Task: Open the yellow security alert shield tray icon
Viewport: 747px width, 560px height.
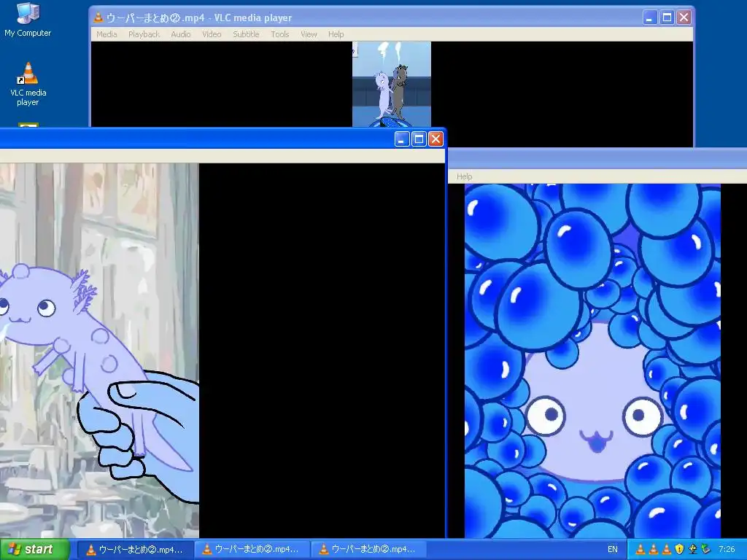Action: click(x=679, y=550)
